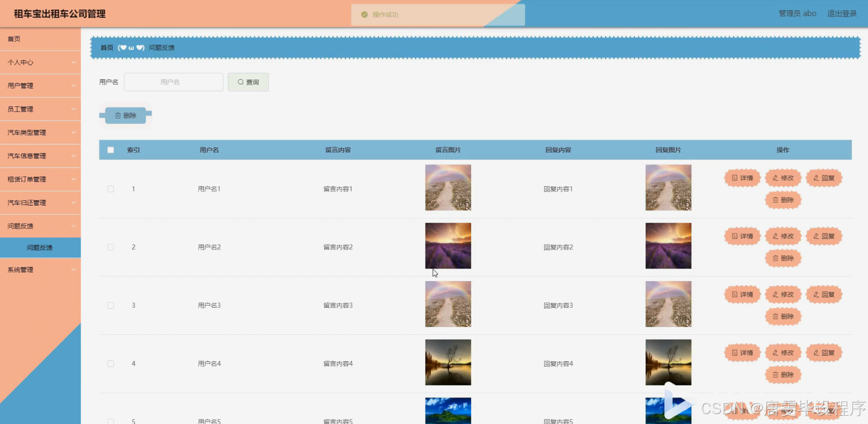Click the batch 删除 button above table
This screenshot has height=424, width=868.
pyautogui.click(x=126, y=116)
